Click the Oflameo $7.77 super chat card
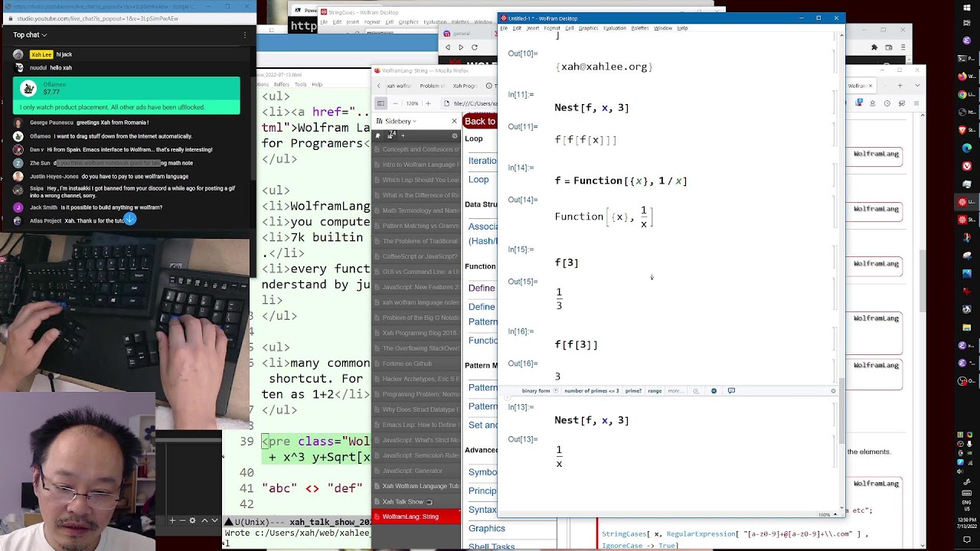 click(126, 95)
